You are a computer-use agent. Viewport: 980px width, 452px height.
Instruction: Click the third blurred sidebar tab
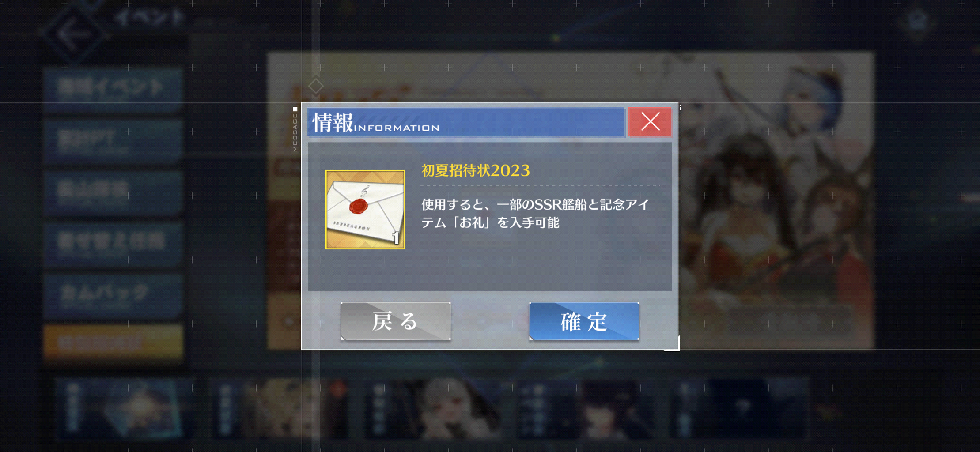[113, 191]
